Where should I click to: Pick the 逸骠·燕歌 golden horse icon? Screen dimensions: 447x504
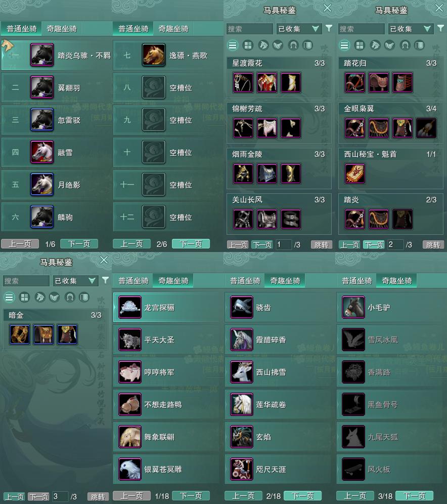point(154,55)
